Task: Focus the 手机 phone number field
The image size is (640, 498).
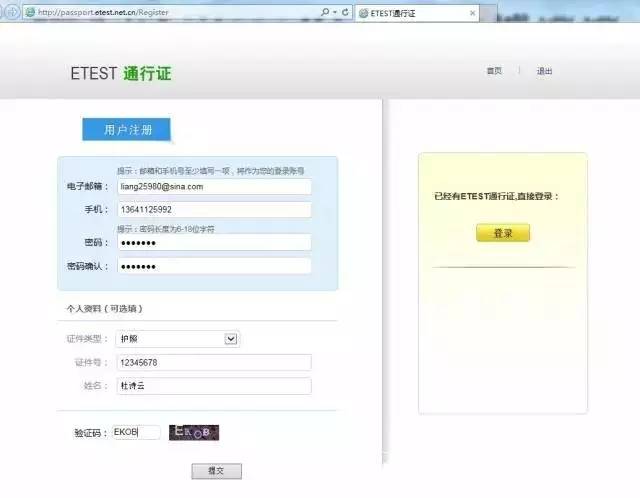Action: (x=214, y=210)
